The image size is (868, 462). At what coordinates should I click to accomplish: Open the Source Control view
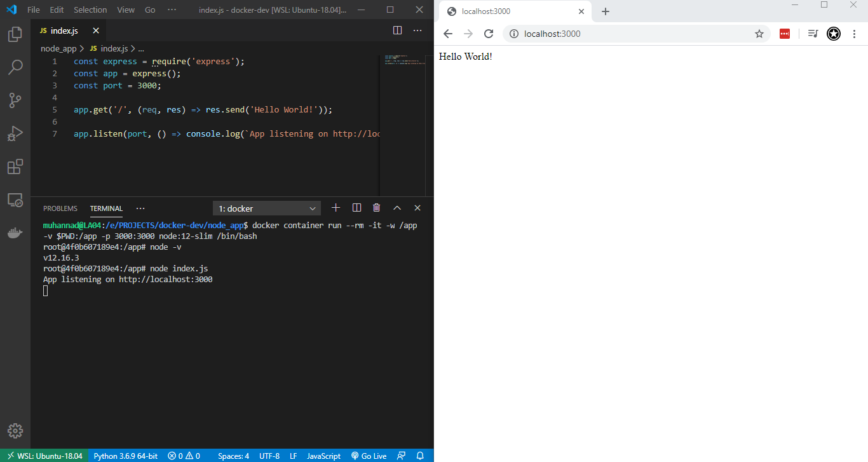coord(15,100)
